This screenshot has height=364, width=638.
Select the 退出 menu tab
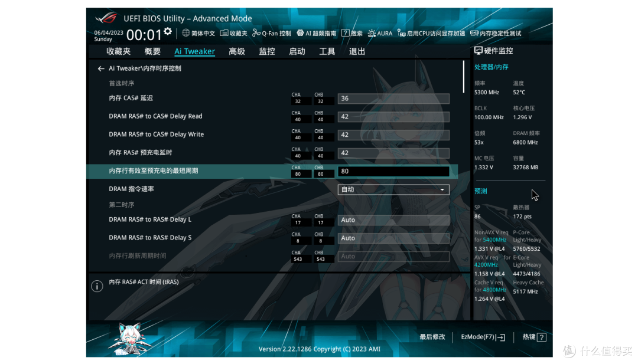357,51
